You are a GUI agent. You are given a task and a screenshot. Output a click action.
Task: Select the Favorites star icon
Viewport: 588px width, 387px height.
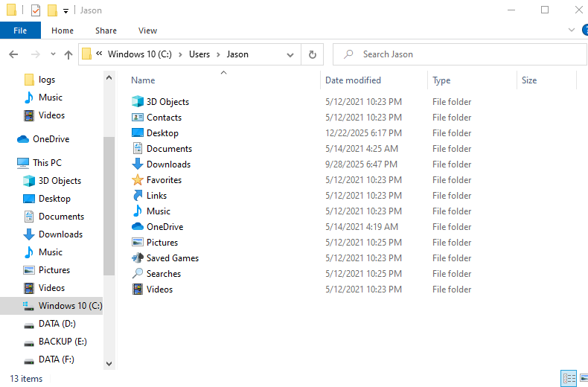point(138,179)
